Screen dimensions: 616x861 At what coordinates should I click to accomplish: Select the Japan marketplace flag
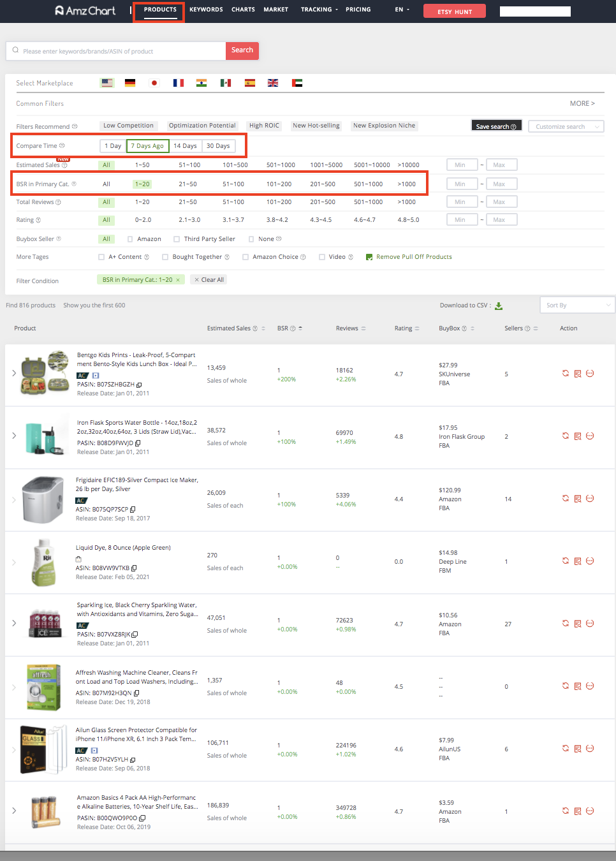(x=154, y=83)
